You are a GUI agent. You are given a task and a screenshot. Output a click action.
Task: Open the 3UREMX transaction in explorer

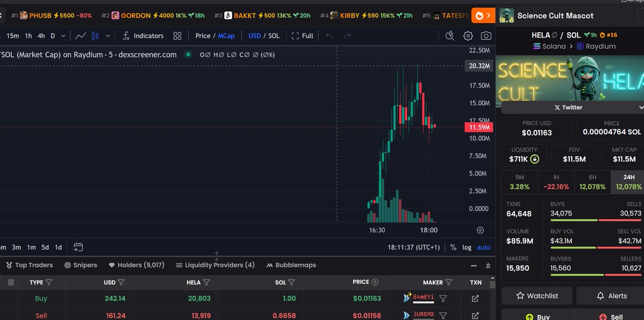[x=475, y=315]
